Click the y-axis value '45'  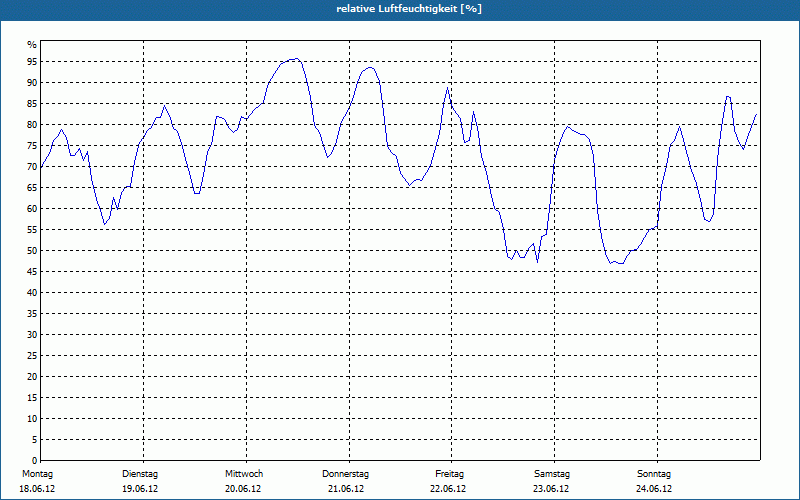(x=32, y=271)
